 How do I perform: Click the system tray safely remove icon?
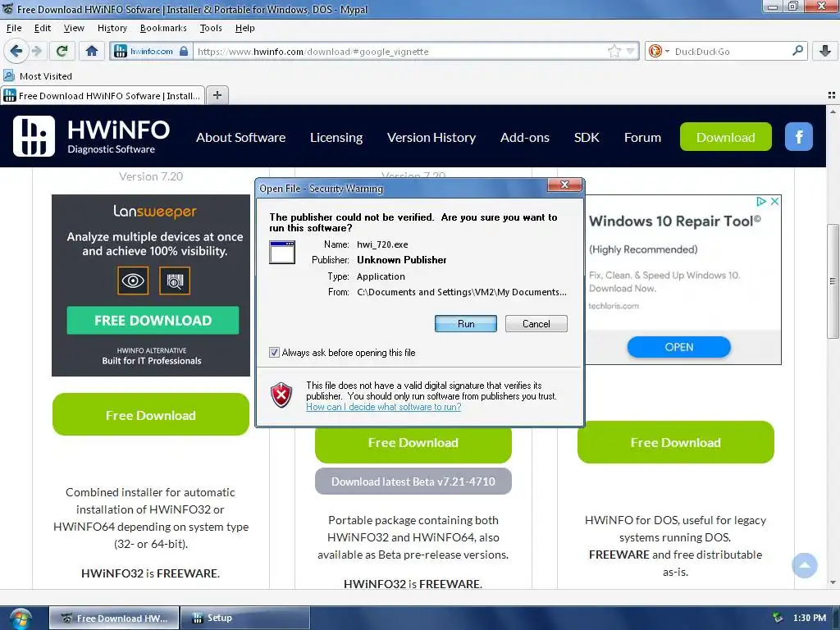click(x=778, y=618)
